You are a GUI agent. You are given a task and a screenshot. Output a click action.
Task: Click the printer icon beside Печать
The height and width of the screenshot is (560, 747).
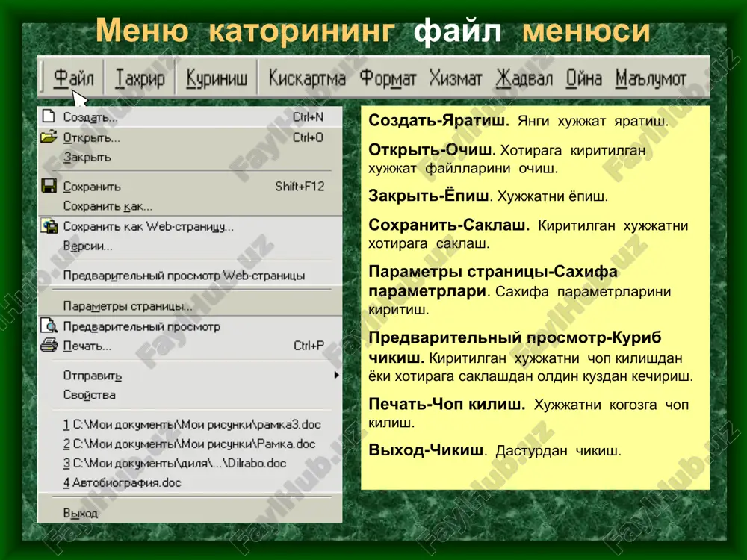tap(49, 345)
